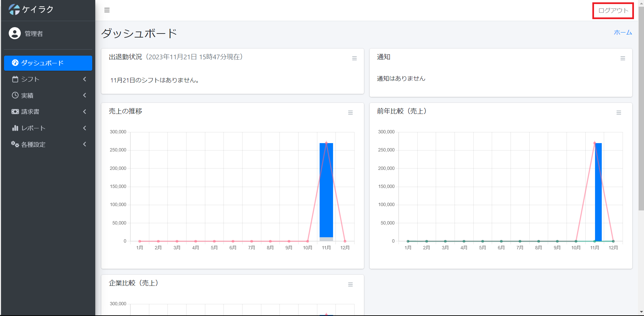Open the 実績 sidebar menu

point(48,95)
